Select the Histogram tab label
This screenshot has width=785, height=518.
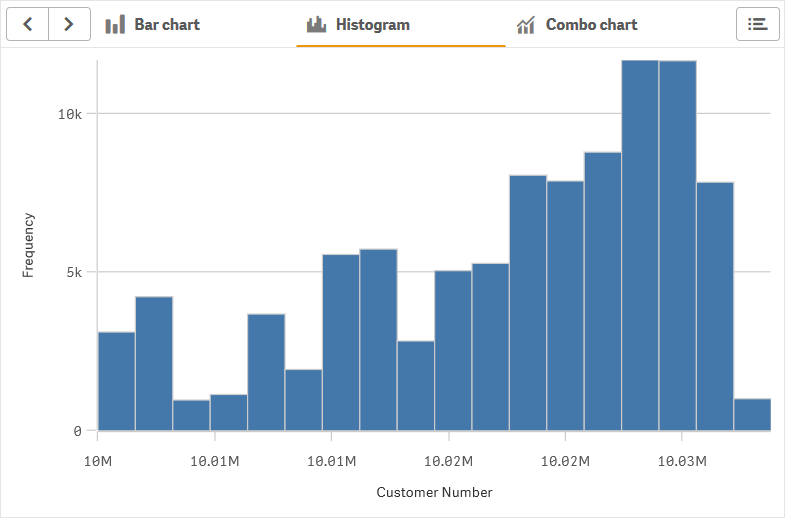tap(372, 24)
